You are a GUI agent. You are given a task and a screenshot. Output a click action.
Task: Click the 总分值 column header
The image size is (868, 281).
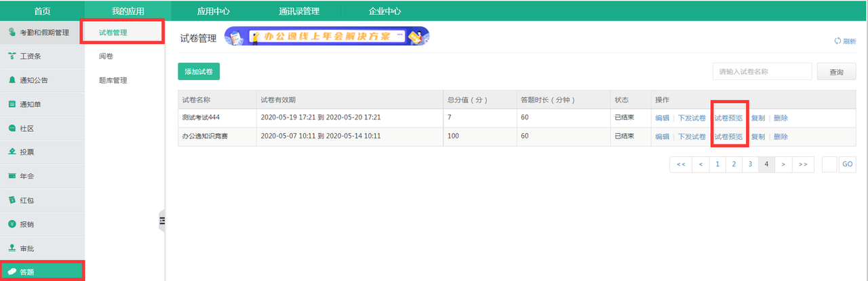pos(479,100)
